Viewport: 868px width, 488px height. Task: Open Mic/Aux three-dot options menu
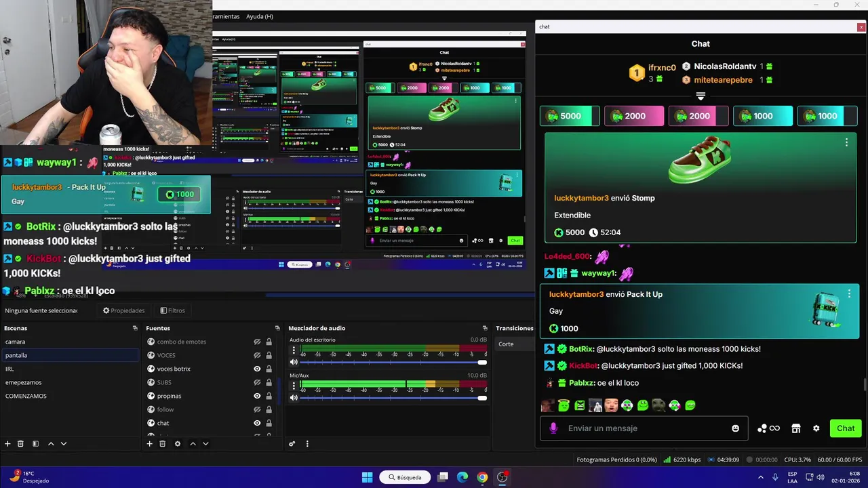(294, 386)
